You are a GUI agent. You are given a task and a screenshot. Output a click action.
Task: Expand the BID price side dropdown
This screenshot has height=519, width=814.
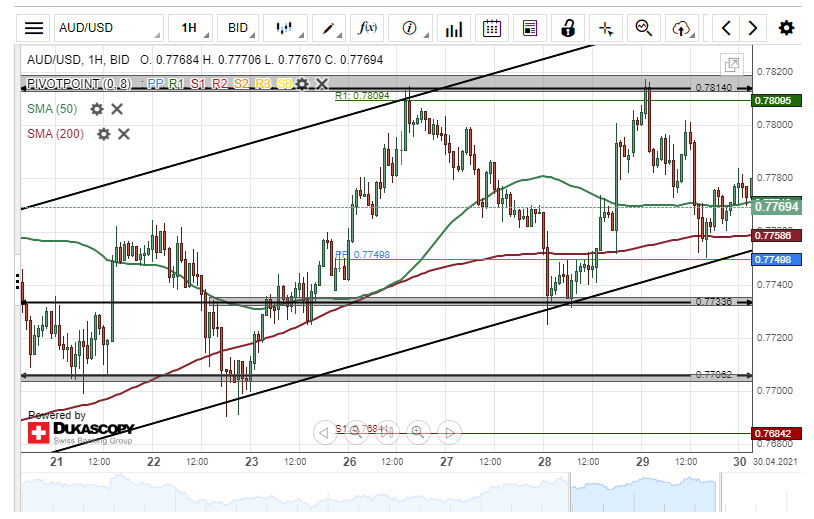244,28
